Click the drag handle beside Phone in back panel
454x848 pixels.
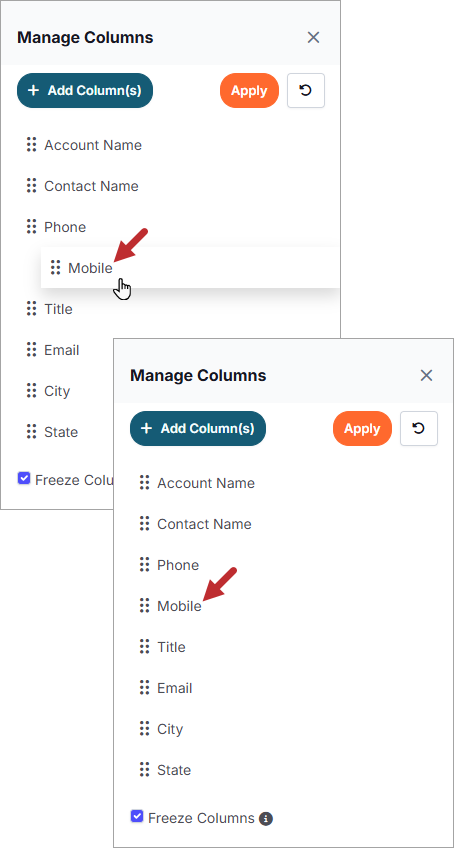click(x=31, y=227)
